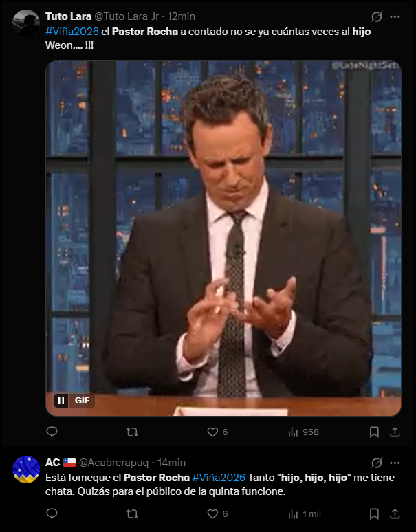Reply to Tuto_Lara's tweet
The height and width of the screenshot is (532, 416).
[52, 432]
